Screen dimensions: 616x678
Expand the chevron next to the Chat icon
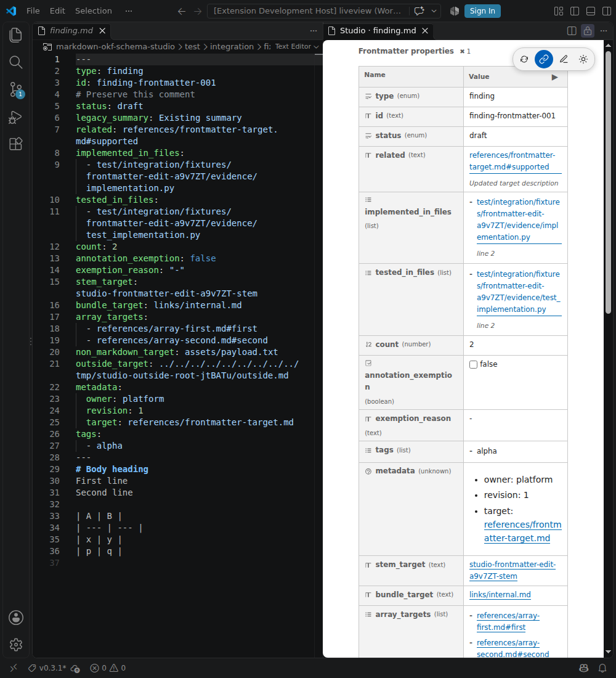[x=434, y=11]
